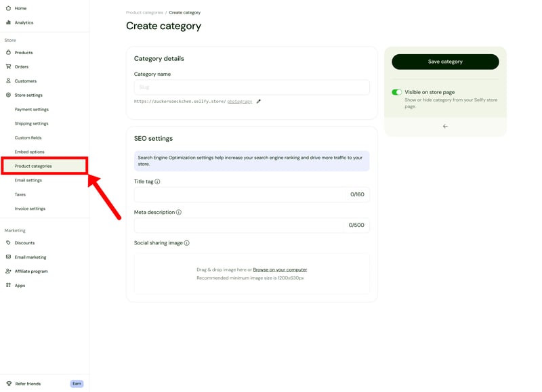
Task: Click the Customers person icon
Action: [x=8, y=81]
